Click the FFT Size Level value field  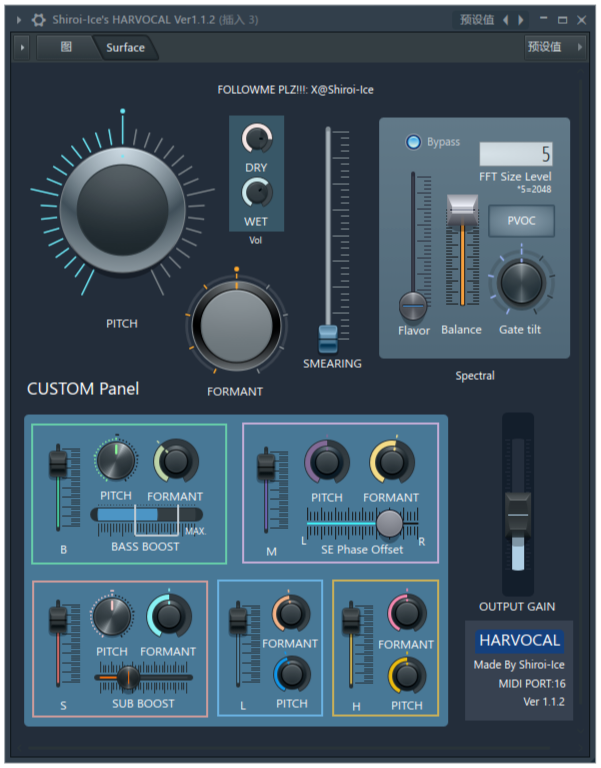[x=516, y=154]
